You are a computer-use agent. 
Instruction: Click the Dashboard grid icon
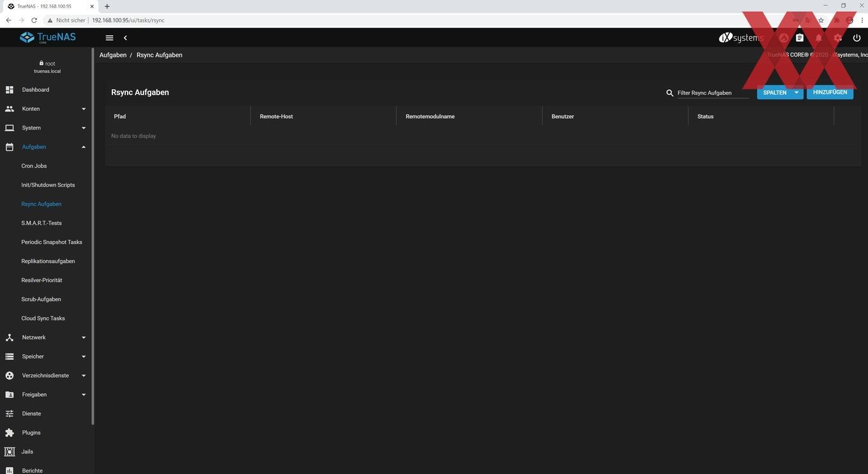coord(10,90)
